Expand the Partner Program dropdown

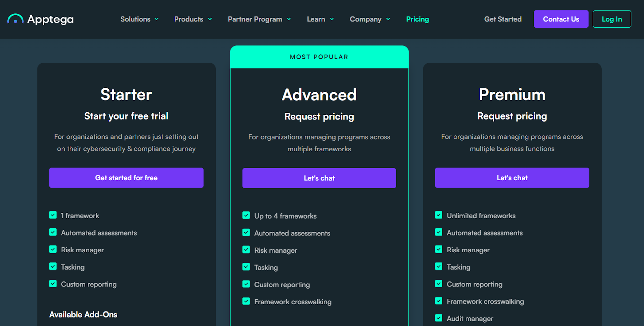coord(259,19)
